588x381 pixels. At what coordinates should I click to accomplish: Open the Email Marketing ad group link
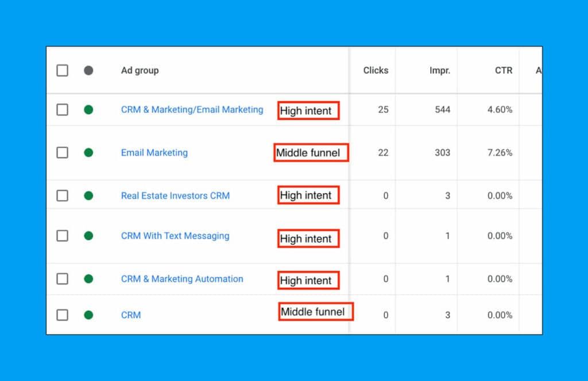click(154, 153)
